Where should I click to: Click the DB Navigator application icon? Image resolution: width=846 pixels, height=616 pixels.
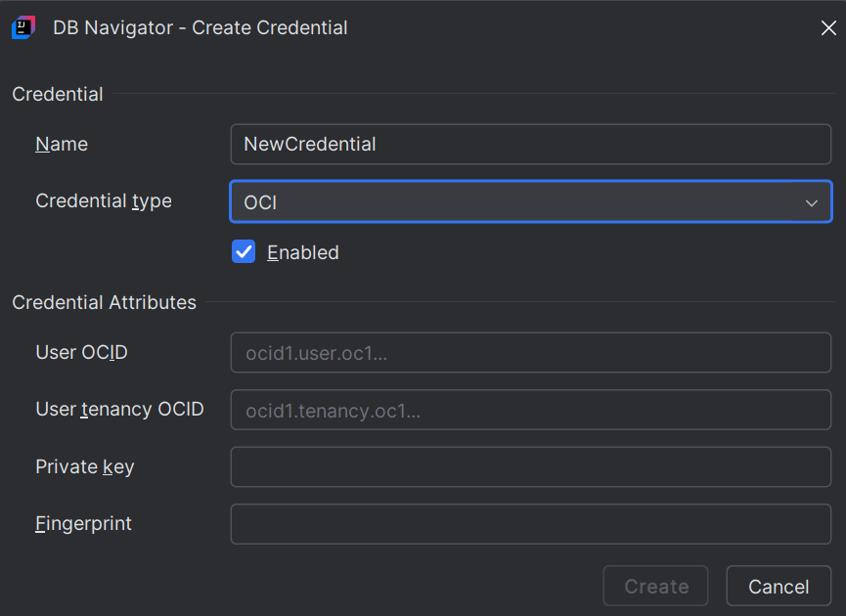click(x=23, y=27)
